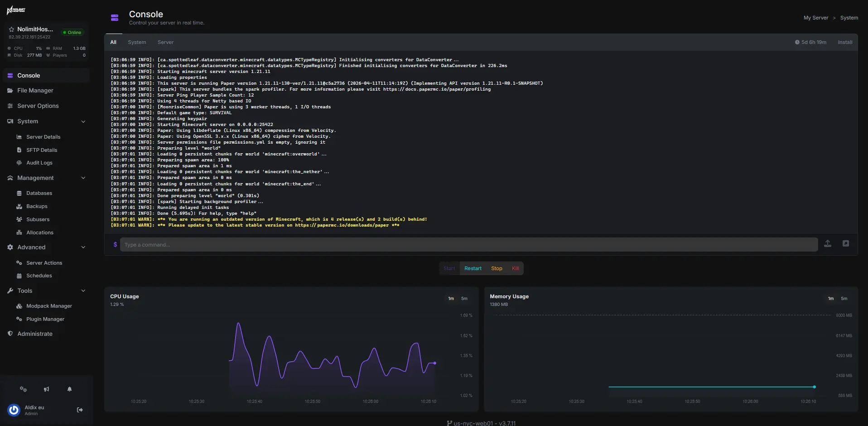Open announcements megaphone icon

(x=46, y=389)
